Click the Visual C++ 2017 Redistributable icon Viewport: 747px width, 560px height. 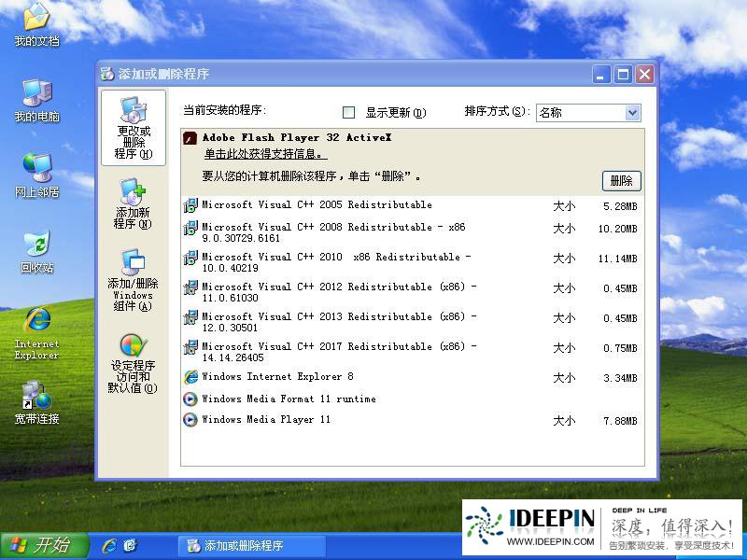pos(190,348)
